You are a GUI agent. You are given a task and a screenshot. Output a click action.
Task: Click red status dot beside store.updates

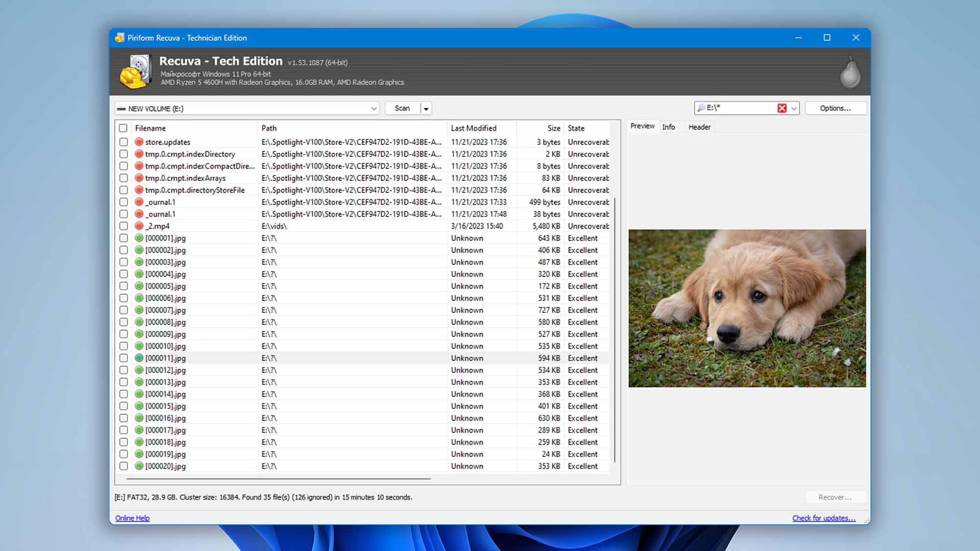tap(139, 142)
